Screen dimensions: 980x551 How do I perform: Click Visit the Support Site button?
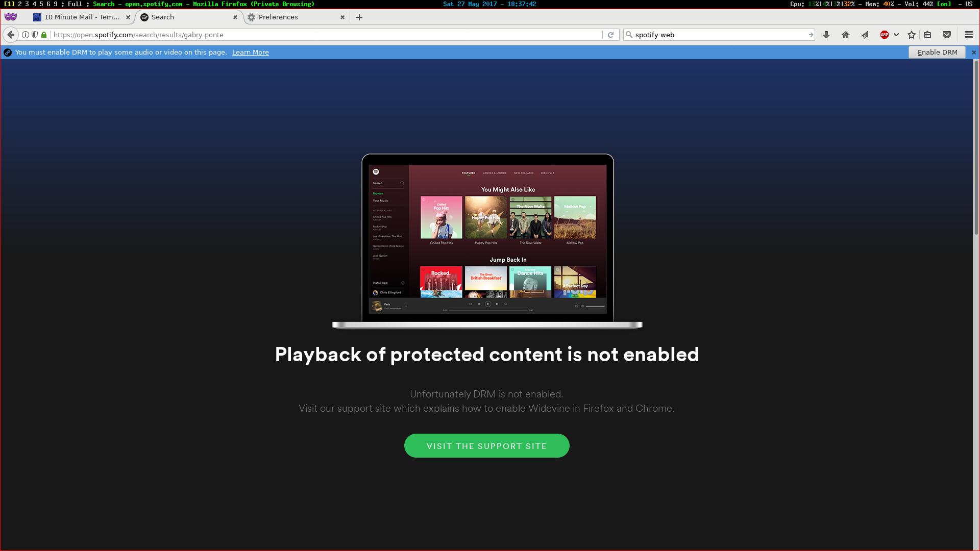tap(486, 446)
